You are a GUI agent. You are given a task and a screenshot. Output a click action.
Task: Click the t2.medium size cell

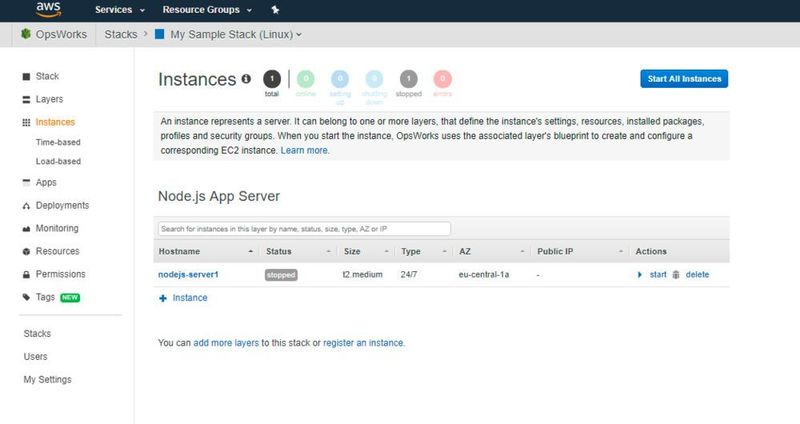[x=362, y=275]
